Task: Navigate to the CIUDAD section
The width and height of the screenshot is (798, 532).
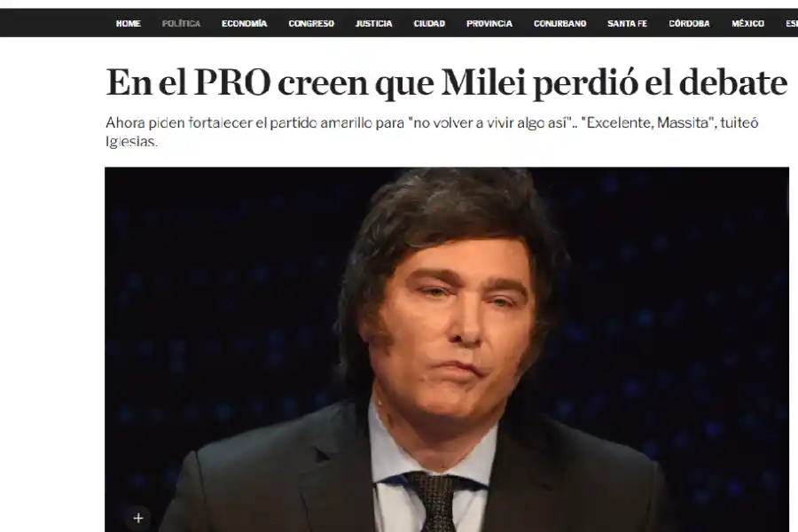Action: [429, 23]
